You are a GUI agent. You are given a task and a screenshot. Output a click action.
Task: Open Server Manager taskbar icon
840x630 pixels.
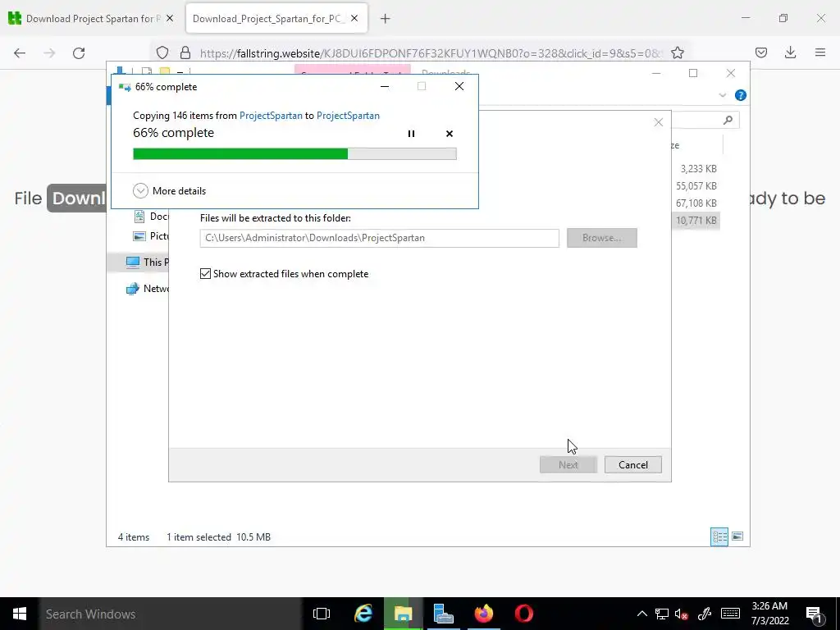(443, 614)
